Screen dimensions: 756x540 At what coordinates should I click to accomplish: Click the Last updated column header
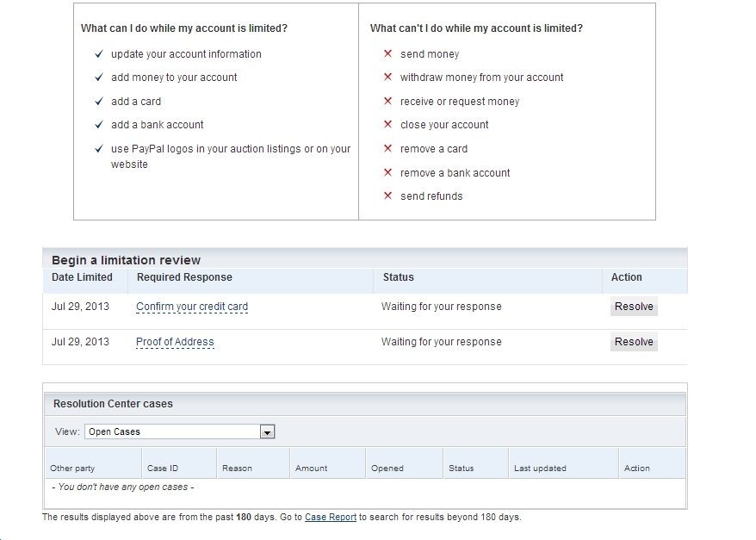540,469
